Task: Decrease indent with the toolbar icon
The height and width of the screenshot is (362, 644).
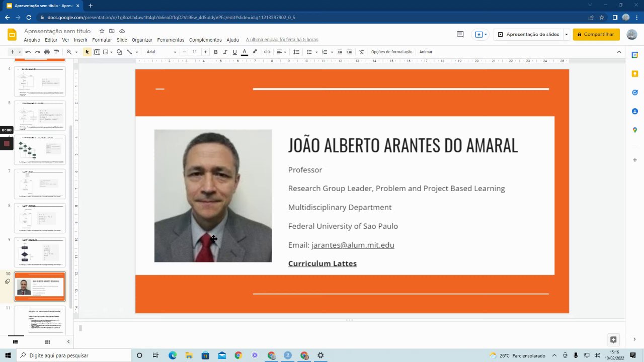Action: (340, 52)
